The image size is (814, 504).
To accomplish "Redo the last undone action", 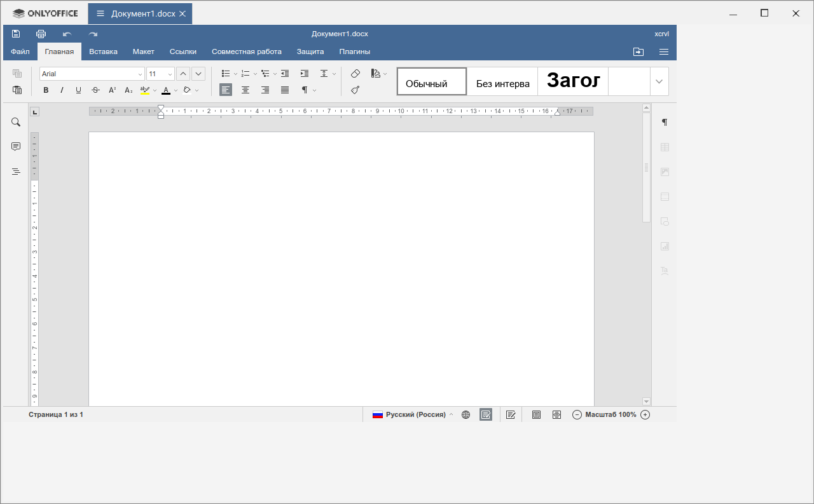I will (93, 34).
